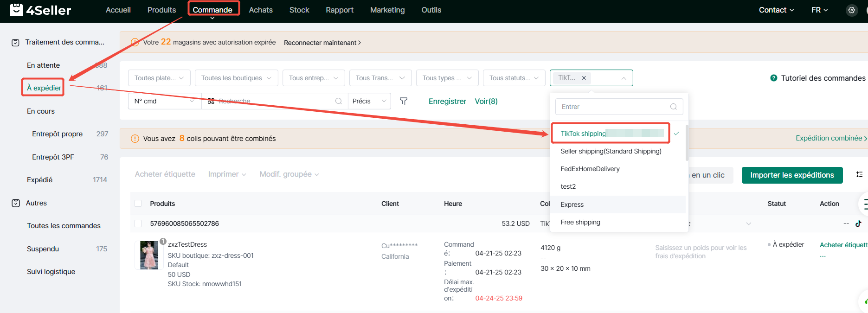Open the Outils menu
This screenshot has width=868, height=313.
[431, 10]
